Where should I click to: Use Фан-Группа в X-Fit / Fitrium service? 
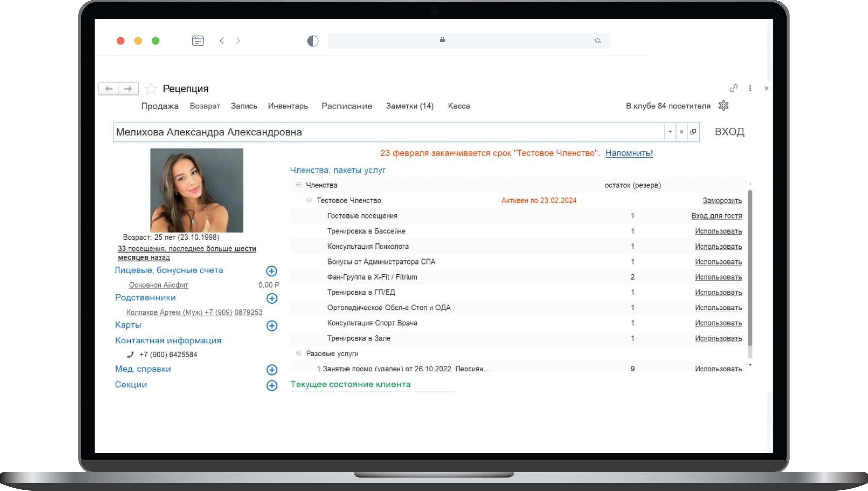[x=718, y=277]
